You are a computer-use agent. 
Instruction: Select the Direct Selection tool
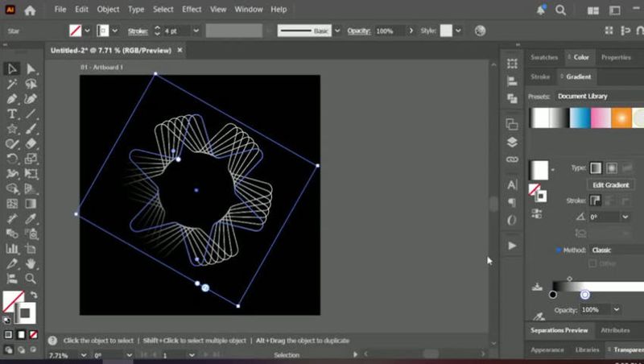(x=31, y=68)
